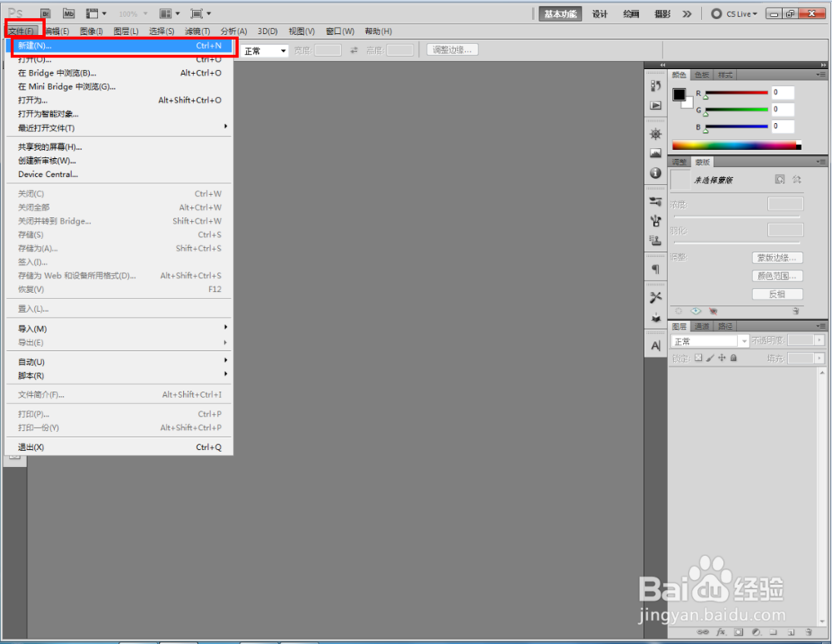This screenshot has height=644, width=832.
Task: Expand more workspaces chevron
Action: 687,14
